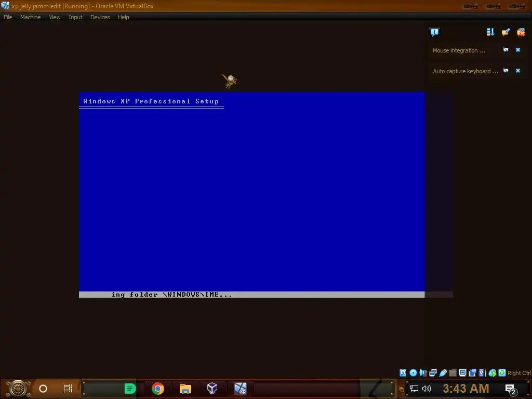This screenshot has height=399, width=532.
Task: Click the recording indicator in status bar
Action: (472, 373)
